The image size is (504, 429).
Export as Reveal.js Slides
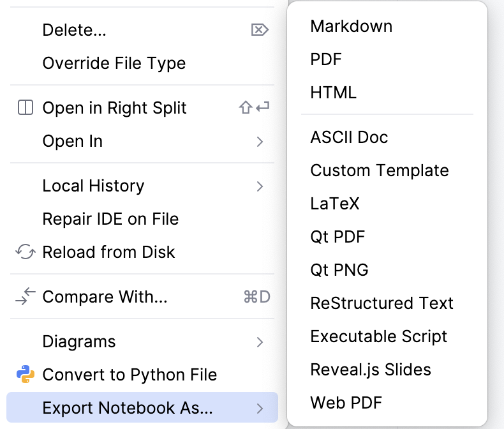[371, 370]
